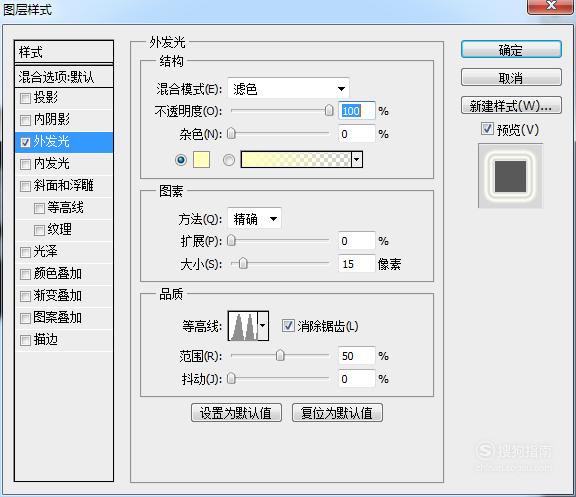Click the 大小 size field showing 15
Viewport: 576px width, 497px height.
click(357, 264)
